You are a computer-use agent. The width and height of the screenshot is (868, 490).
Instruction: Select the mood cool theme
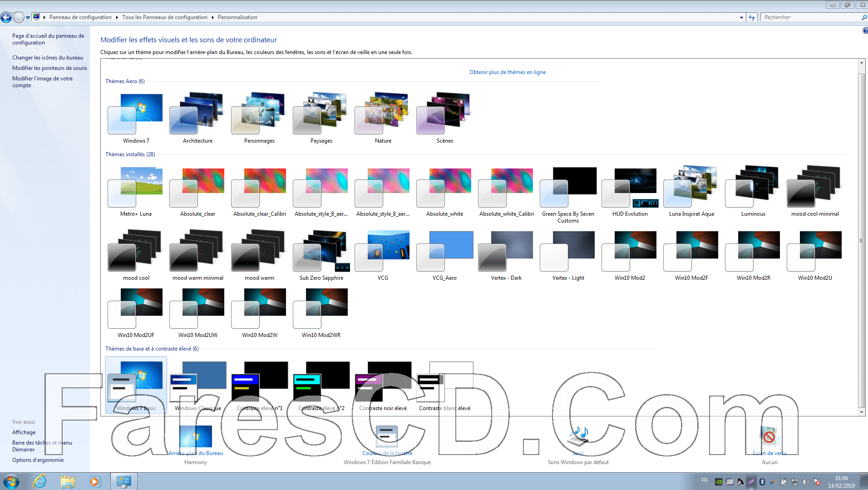[x=136, y=255]
